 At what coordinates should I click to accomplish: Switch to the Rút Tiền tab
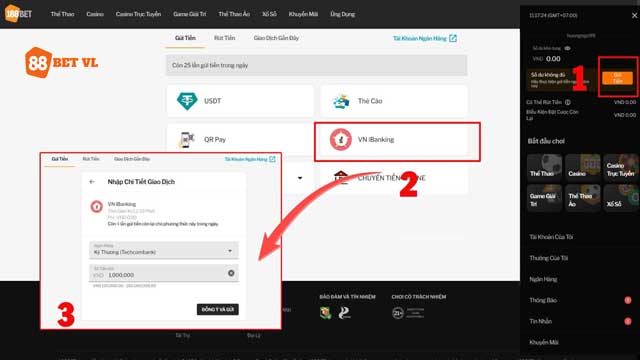224,38
